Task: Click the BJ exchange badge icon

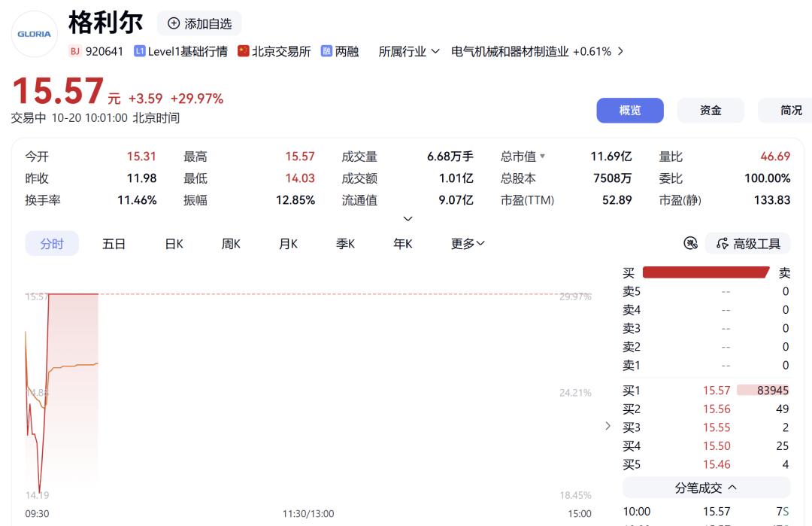Action: [75, 51]
